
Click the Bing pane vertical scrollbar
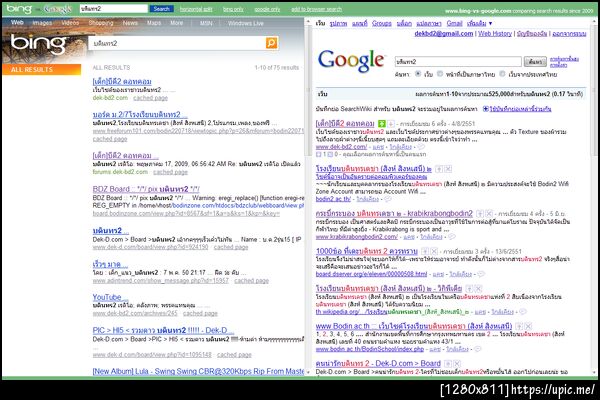(308, 195)
